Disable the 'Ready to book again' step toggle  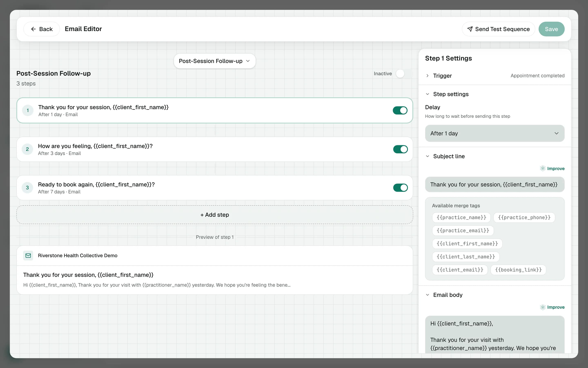[x=400, y=188]
